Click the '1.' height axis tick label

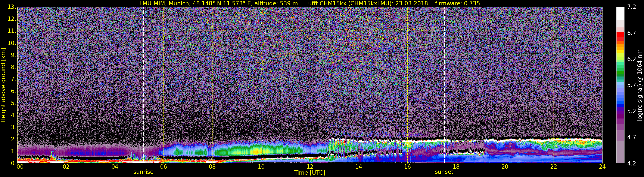tap(13, 151)
